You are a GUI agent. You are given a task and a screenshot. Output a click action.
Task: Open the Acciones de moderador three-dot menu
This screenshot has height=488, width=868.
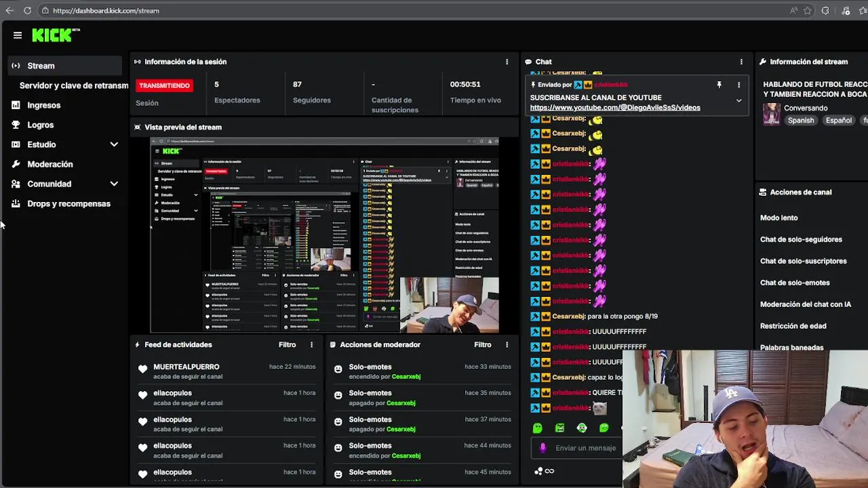point(507,345)
